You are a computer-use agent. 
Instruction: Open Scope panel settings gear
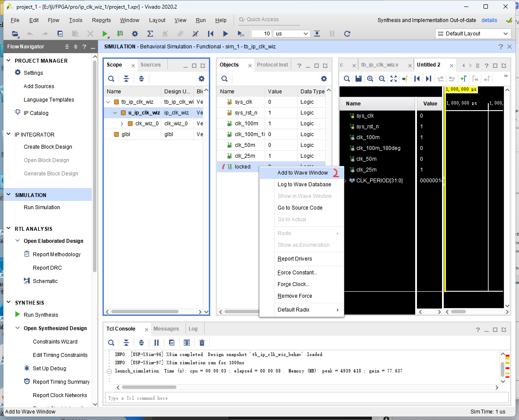pos(202,79)
